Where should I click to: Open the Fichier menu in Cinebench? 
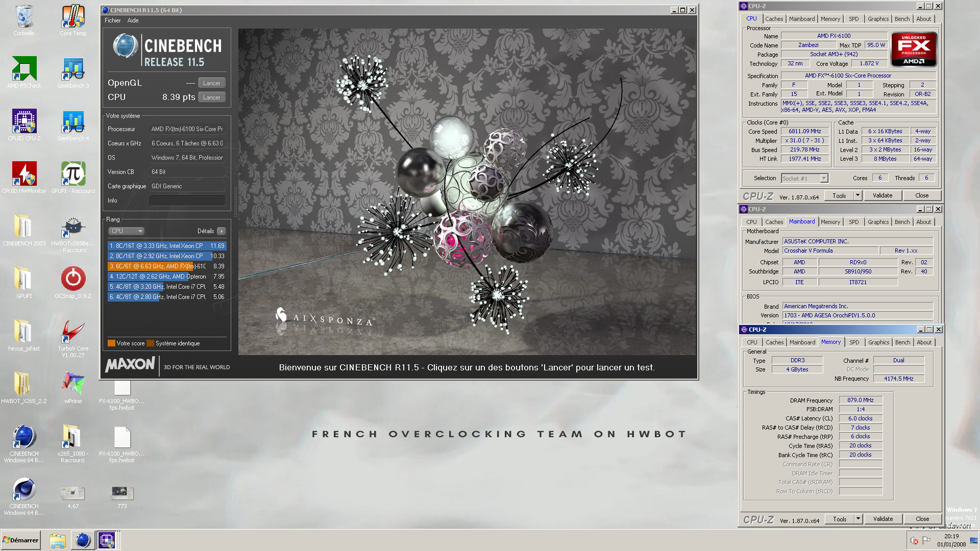[x=112, y=20]
